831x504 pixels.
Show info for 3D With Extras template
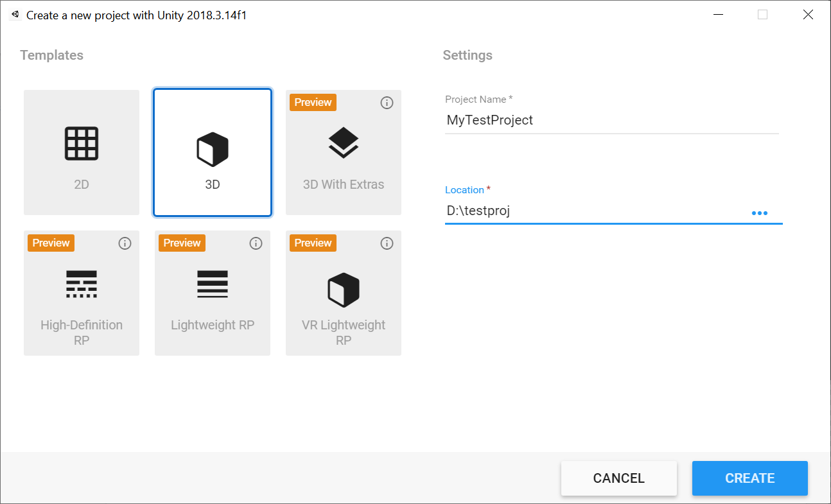click(387, 103)
